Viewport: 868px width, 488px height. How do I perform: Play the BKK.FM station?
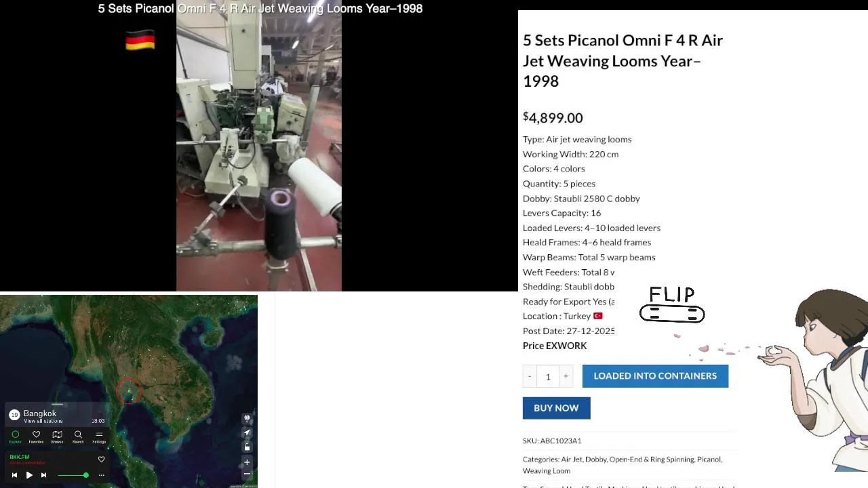point(29,475)
